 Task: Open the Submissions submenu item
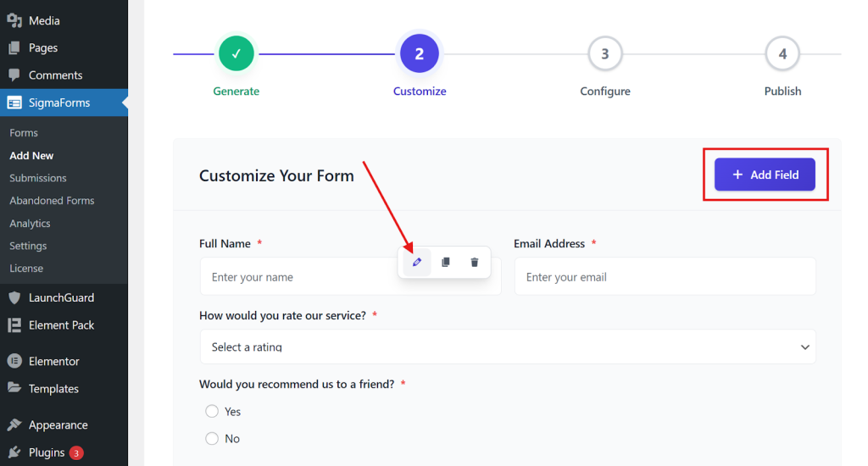click(37, 178)
